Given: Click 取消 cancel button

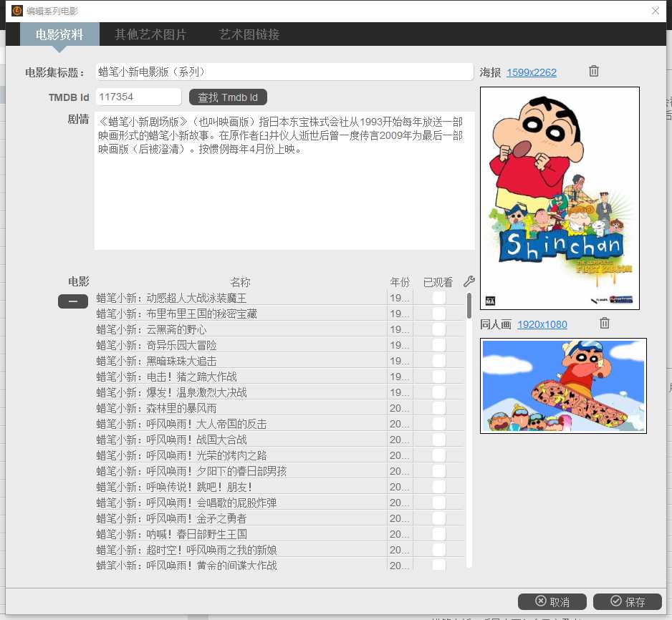Looking at the screenshot, I should click(x=552, y=601).
